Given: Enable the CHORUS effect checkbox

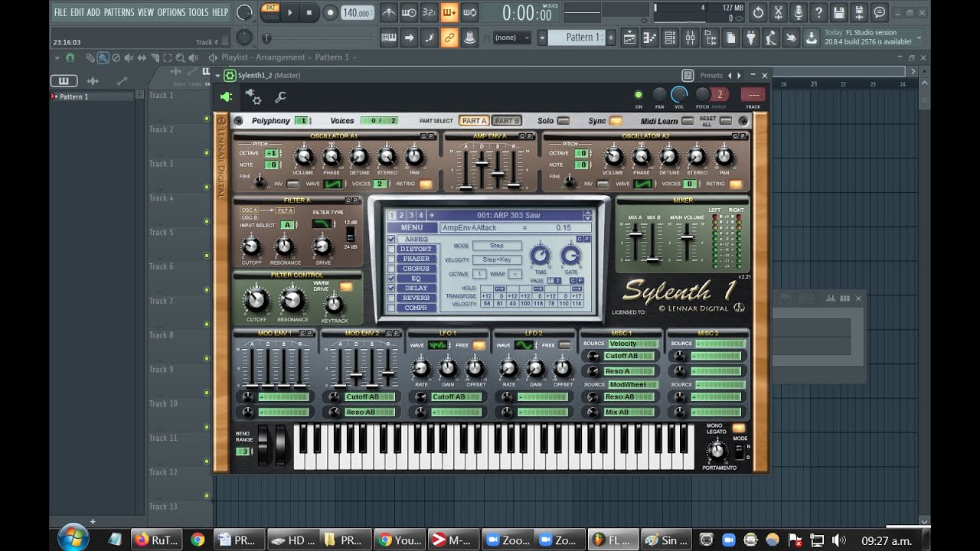Looking at the screenshot, I should [391, 269].
